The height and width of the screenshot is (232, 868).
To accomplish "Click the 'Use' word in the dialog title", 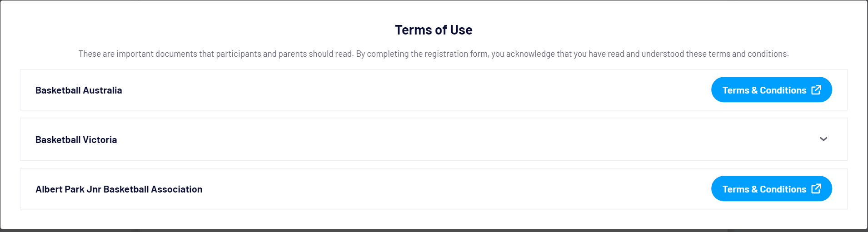I will 461,30.
